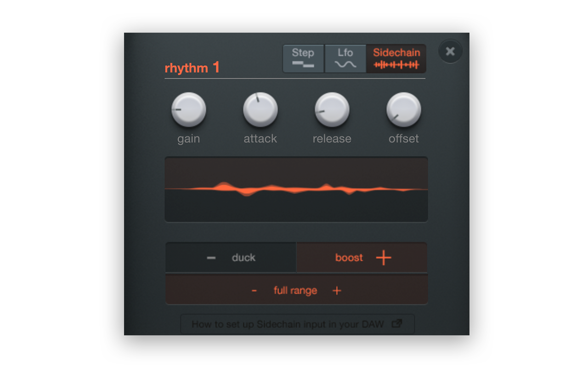Click the offset knob
The image size is (588, 368).
[x=404, y=109]
